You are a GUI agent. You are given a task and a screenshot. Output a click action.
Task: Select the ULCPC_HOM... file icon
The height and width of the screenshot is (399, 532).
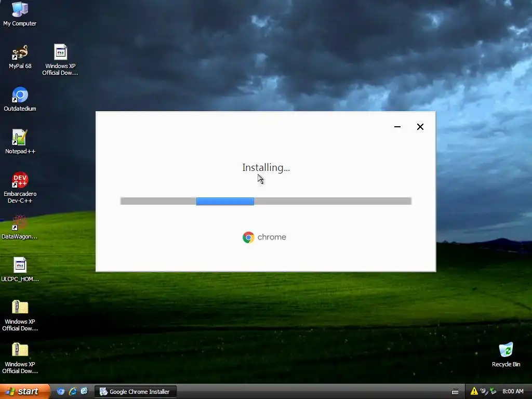pos(20,270)
